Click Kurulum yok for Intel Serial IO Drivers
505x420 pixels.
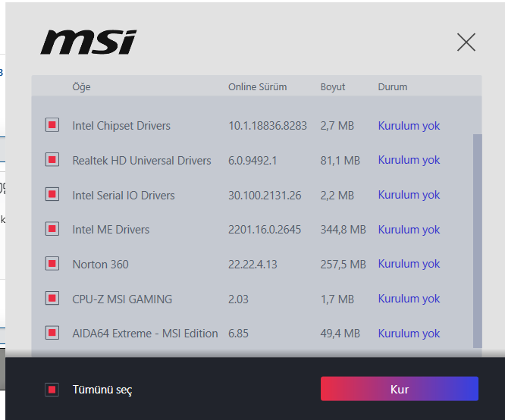pyautogui.click(x=409, y=195)
